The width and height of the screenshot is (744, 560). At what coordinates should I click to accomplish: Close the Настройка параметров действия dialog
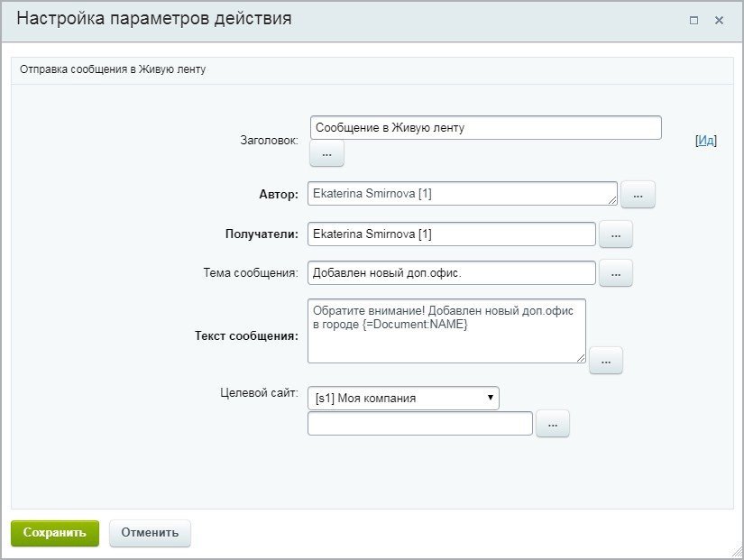[x=719, y=20]
